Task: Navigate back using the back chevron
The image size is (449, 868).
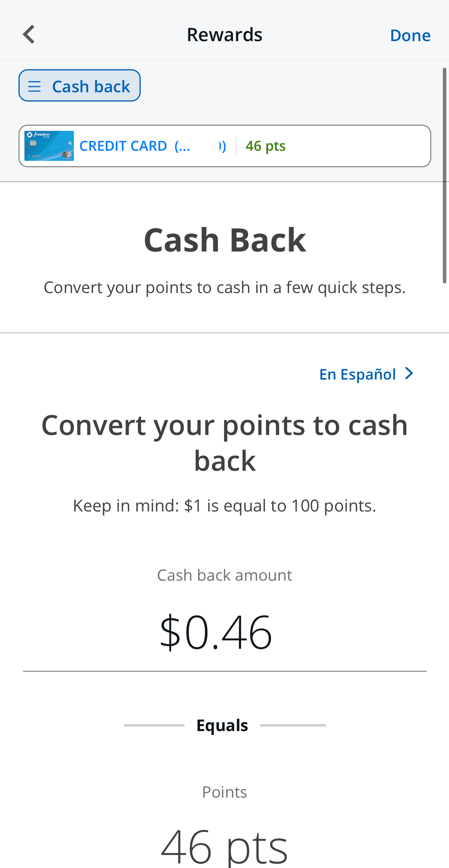Action: coord(29,34)
